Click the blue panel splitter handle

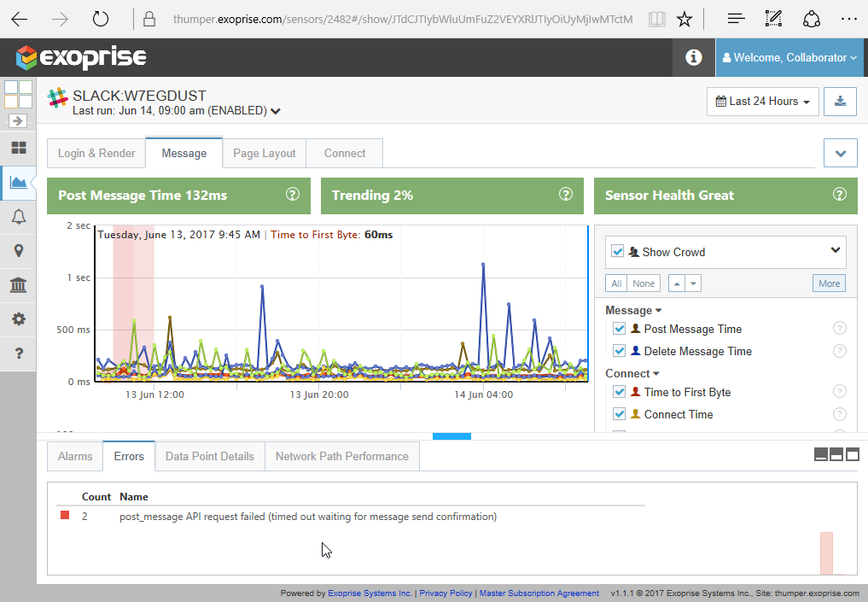pos(451,436)
